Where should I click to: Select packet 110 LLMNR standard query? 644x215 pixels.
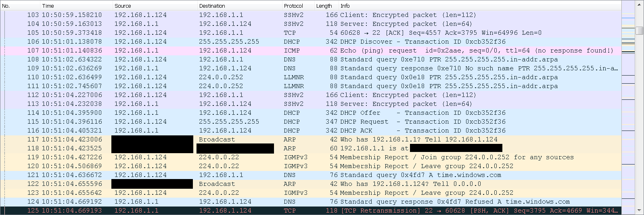pyautogui.click(x=311, y=77)
